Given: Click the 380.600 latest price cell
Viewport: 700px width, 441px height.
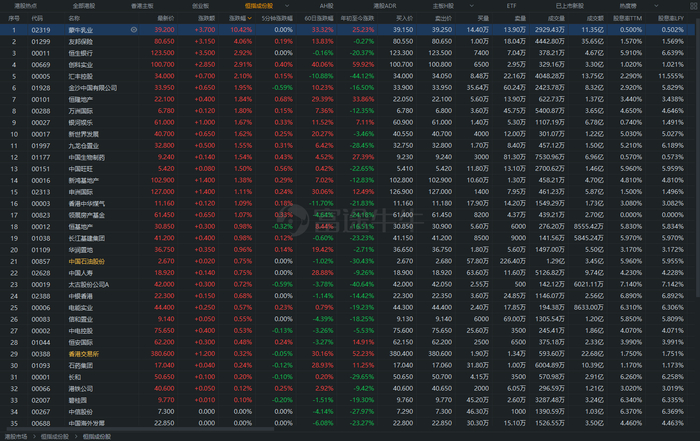Looking at the screenshot, I should click(x=162, y=354).
